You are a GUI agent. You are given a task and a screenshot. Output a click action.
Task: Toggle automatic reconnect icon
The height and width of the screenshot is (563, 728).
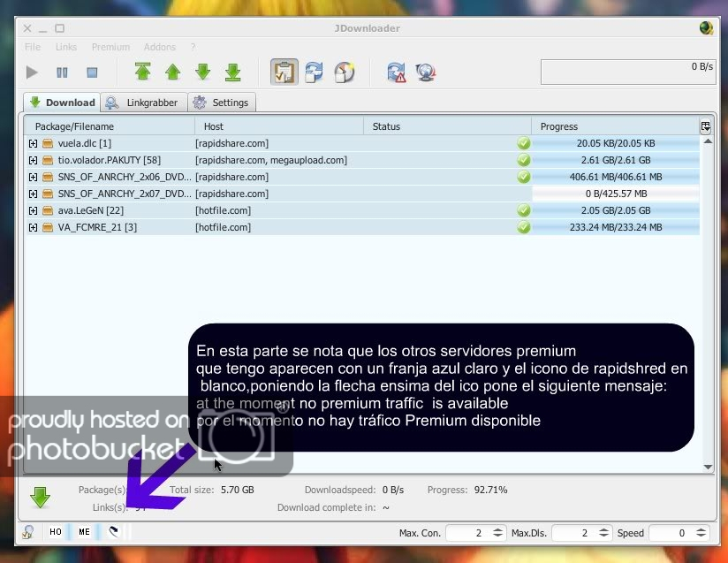pyautogui.click(x=315, y=72)
